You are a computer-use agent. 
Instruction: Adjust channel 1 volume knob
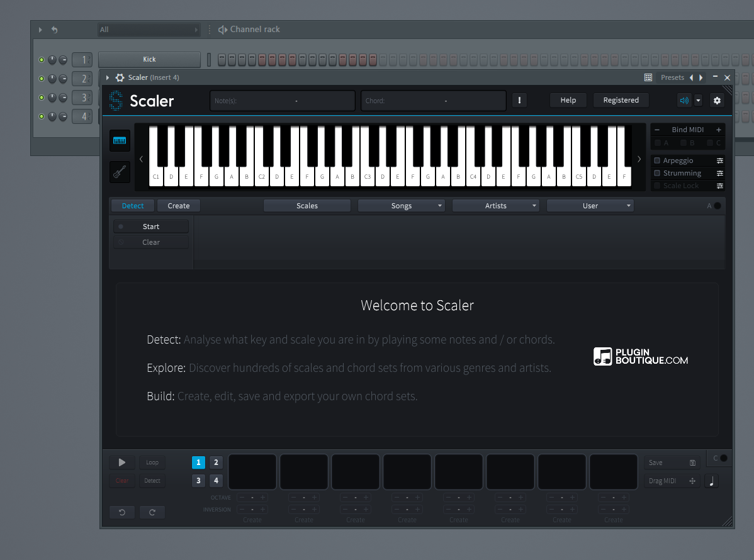63,60
